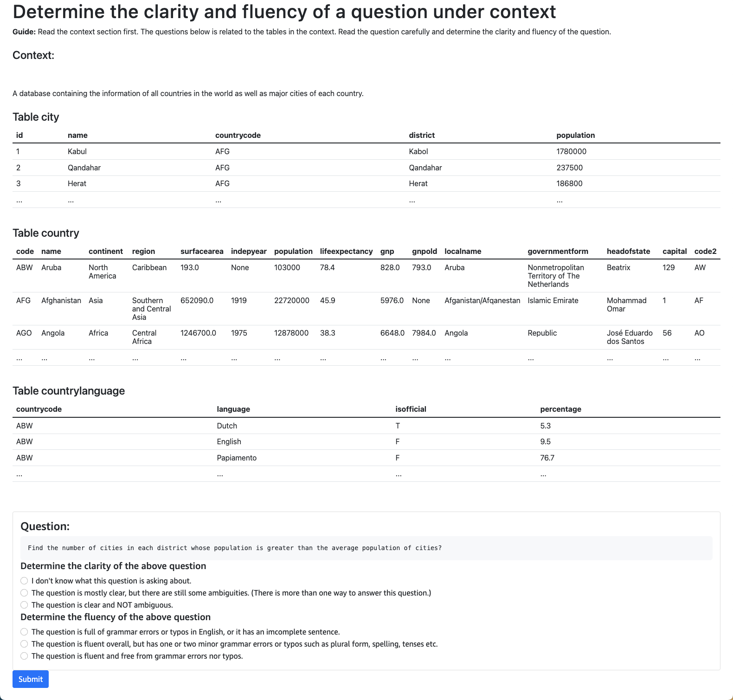This screenshot has width=733, height=700.
Task: Select "full of grammar errors or typos" fluency option
Action: (24, 632)
